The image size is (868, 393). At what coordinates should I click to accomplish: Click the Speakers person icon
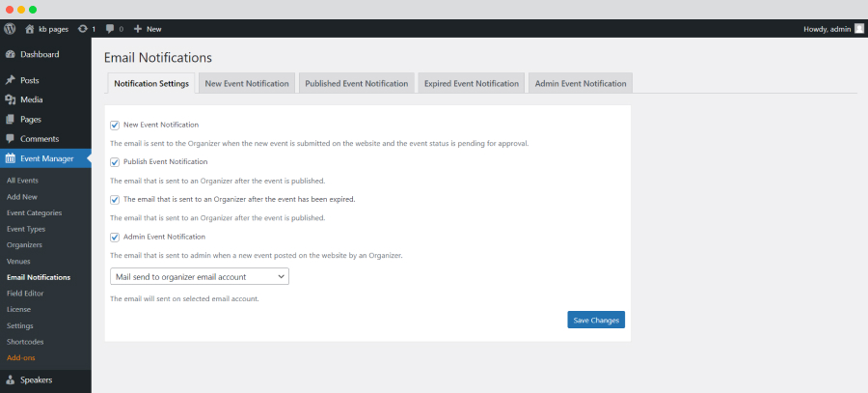point(10,380)
